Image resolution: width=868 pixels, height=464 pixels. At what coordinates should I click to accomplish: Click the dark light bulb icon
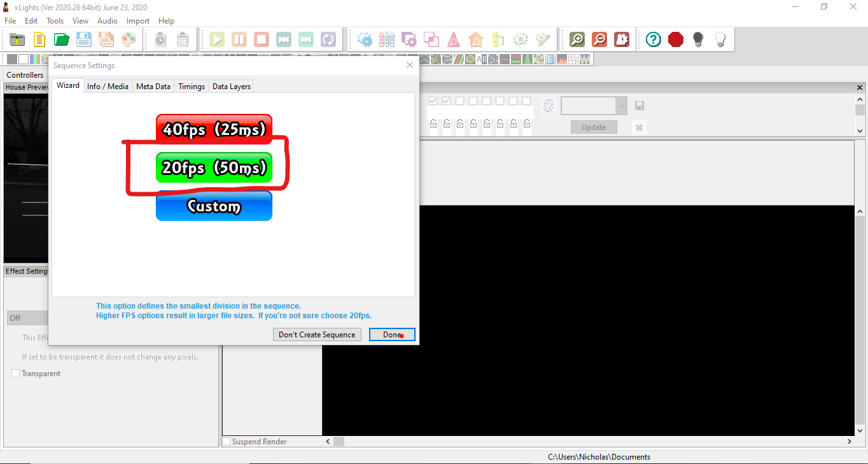pyautogui.click(x=698, y=39)
